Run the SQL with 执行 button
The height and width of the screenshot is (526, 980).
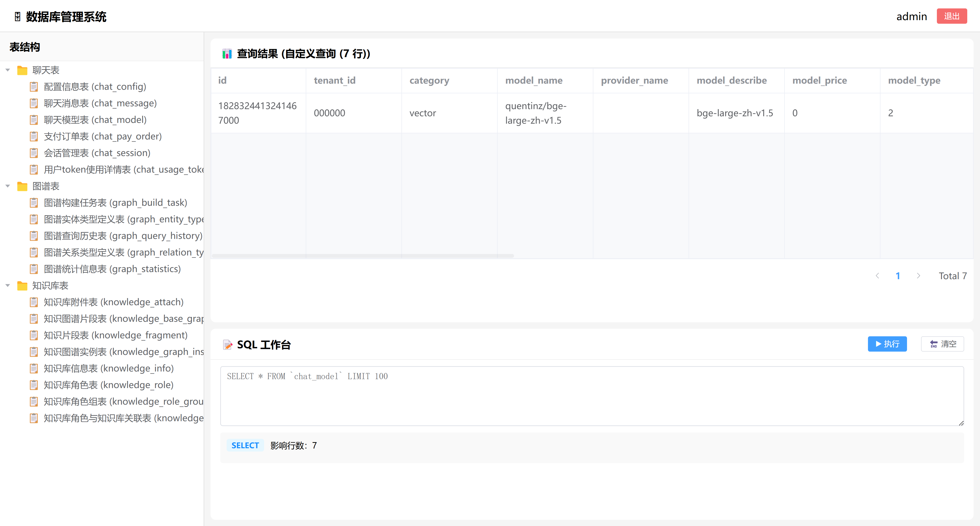[887, 344]
